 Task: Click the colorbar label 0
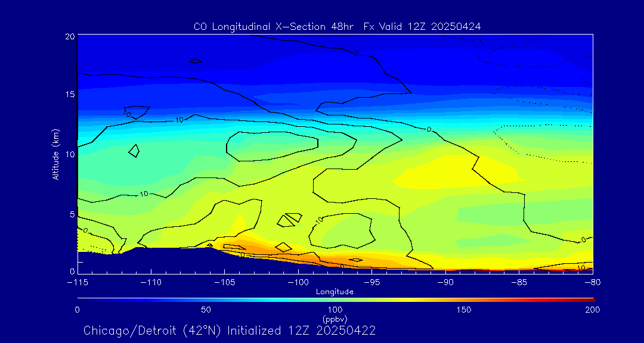[77, 310]
